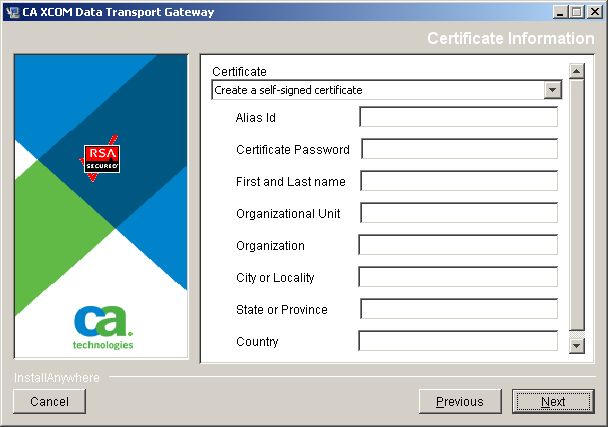Go back with the Previous button

[460, 401]
